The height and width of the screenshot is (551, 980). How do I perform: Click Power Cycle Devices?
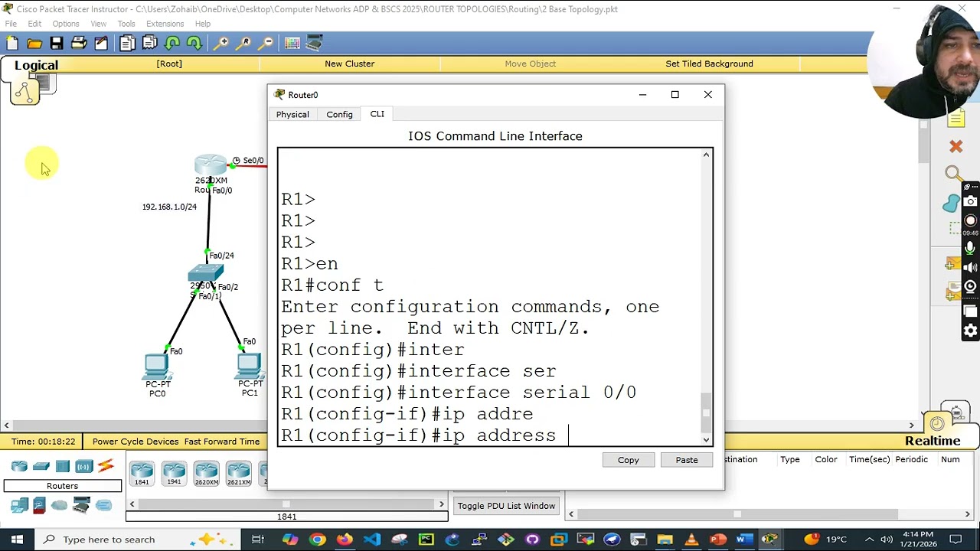click(136, 442)
